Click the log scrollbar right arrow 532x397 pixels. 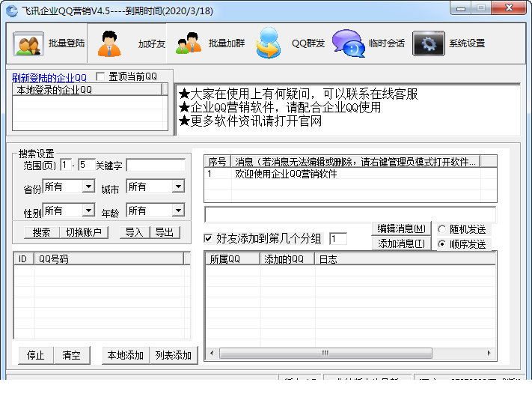click(489, 354)
